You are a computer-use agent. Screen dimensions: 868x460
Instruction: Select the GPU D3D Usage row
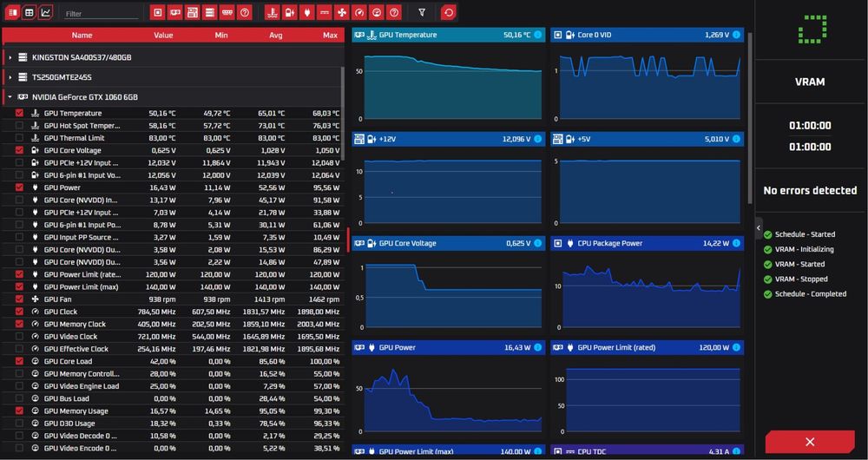[x=173, y=424]
